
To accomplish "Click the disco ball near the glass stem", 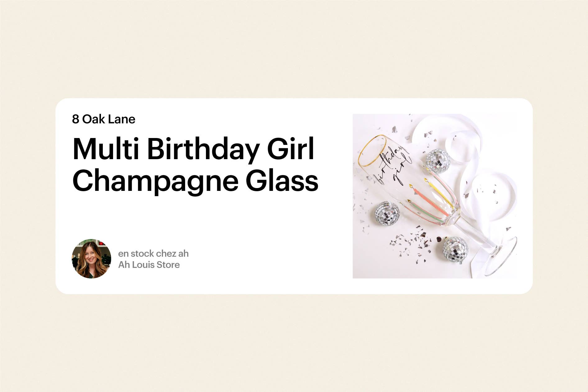I will 455,250.
